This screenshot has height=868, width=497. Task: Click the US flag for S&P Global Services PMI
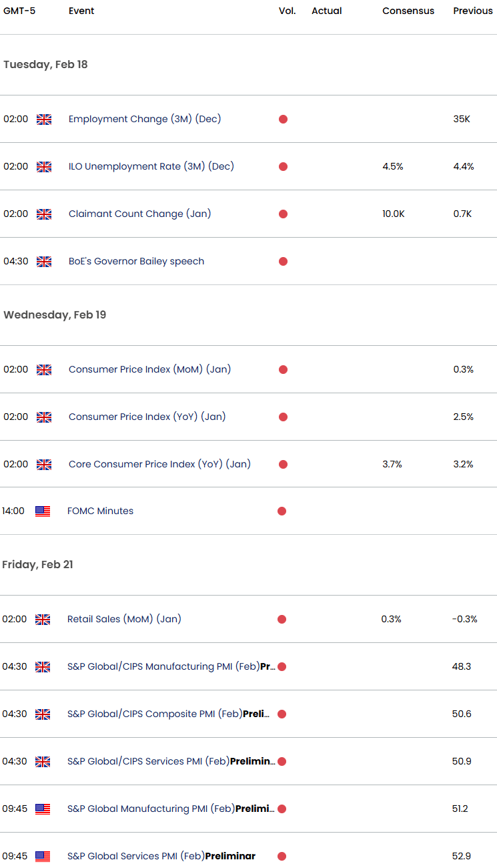tap(43, 856)
